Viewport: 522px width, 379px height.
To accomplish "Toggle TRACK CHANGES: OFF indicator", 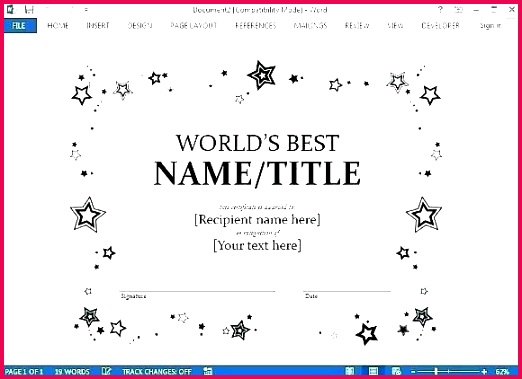I will pos(157,371).
